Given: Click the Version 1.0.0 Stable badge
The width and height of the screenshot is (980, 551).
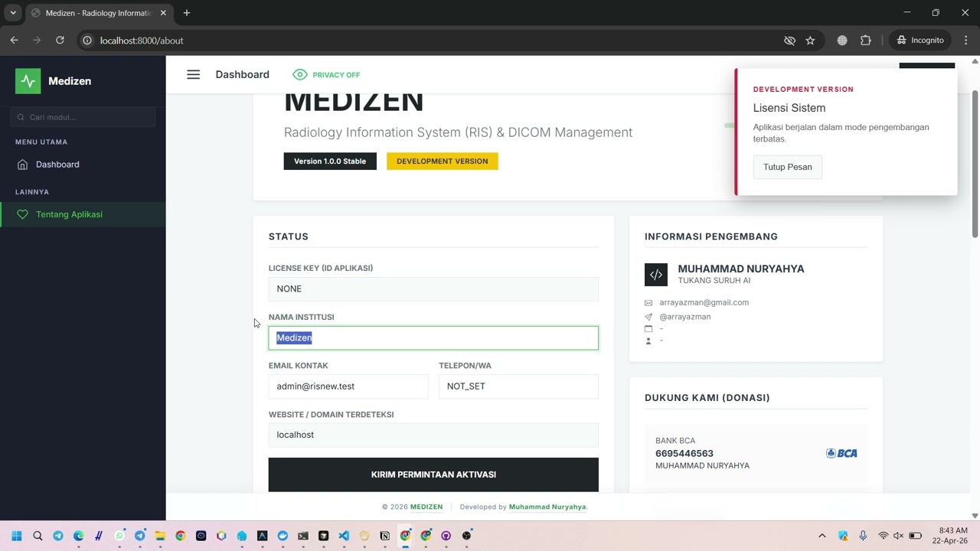Looking at the screenshot, I should tap(330, 161).
